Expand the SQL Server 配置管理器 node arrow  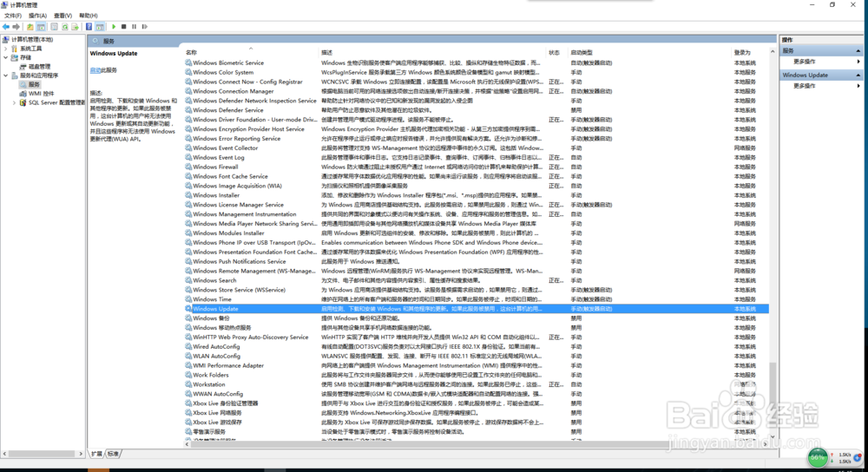pos(15,102)
